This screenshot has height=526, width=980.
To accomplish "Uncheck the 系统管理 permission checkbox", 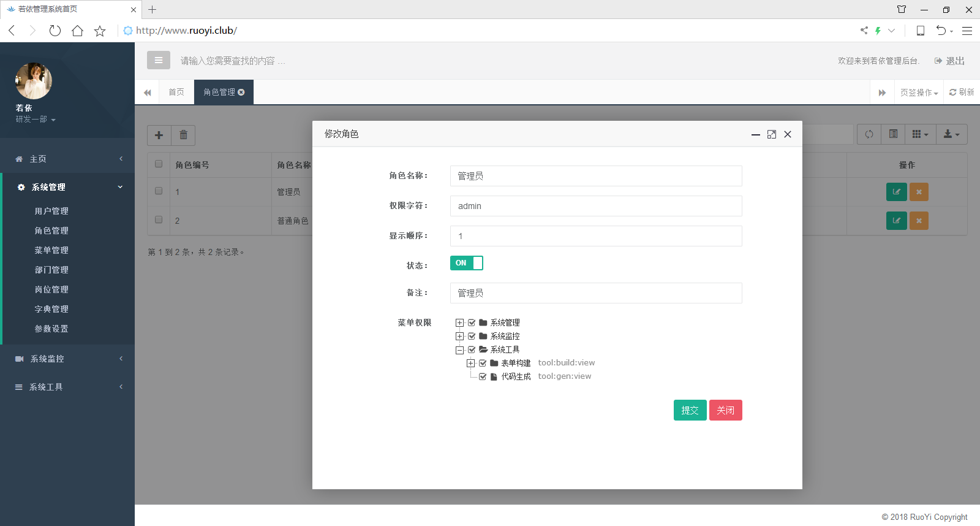I will [x=472, y=322].
